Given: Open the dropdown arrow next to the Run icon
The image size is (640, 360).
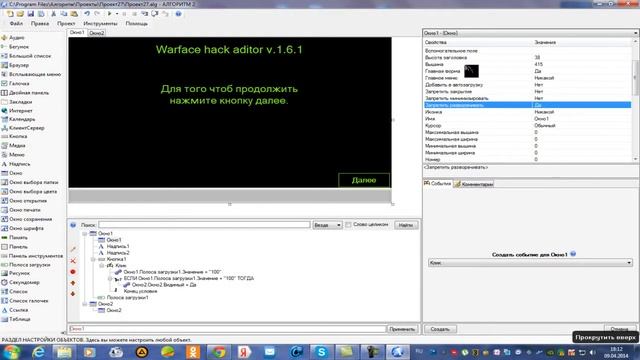Looking at the screenshot, I should 117,14.
